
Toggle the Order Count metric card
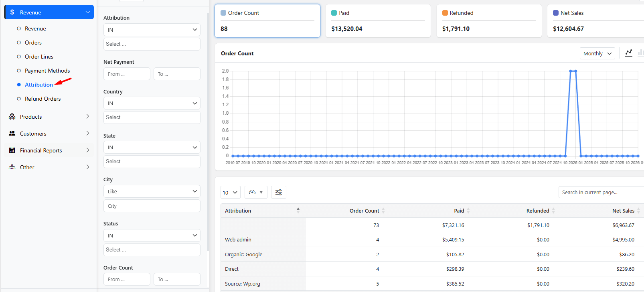click(267, 21)
